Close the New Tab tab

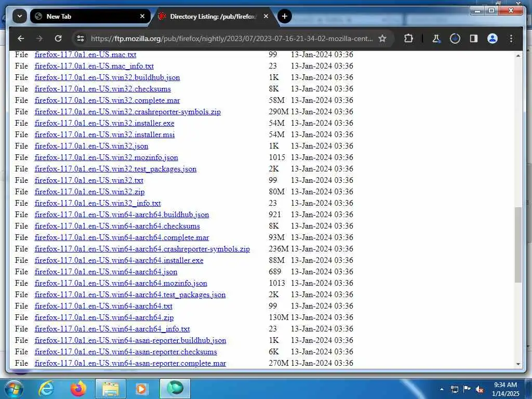click(x=142, y=16)
